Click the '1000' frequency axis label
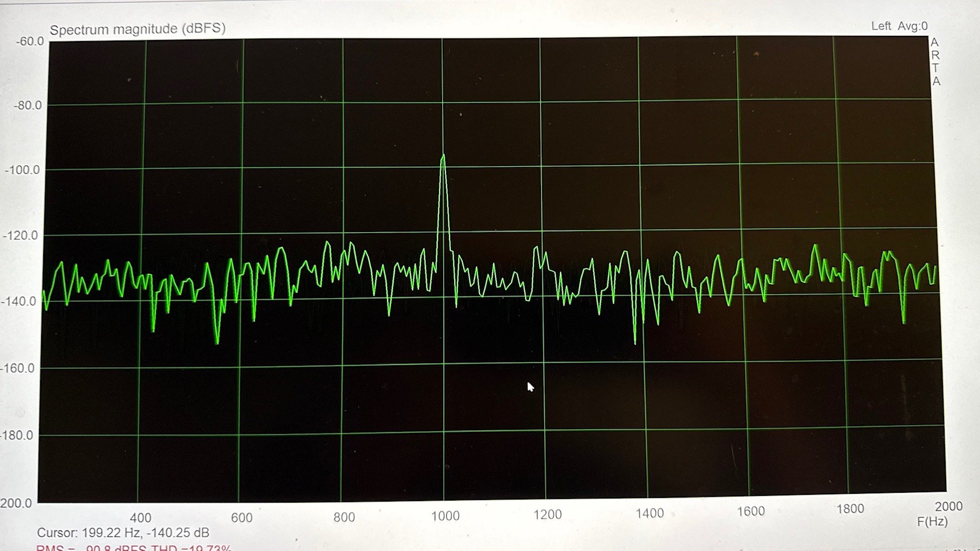This screenshot has height=551, width=980. pos(445,516)
